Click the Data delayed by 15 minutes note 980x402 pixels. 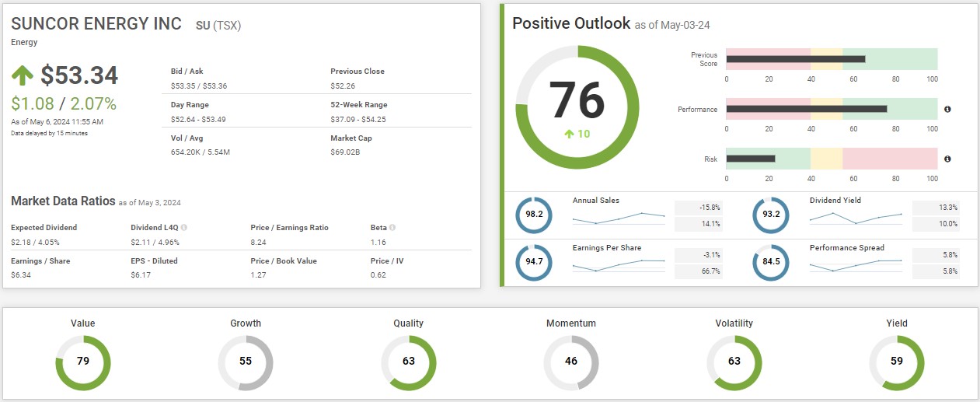49,134
